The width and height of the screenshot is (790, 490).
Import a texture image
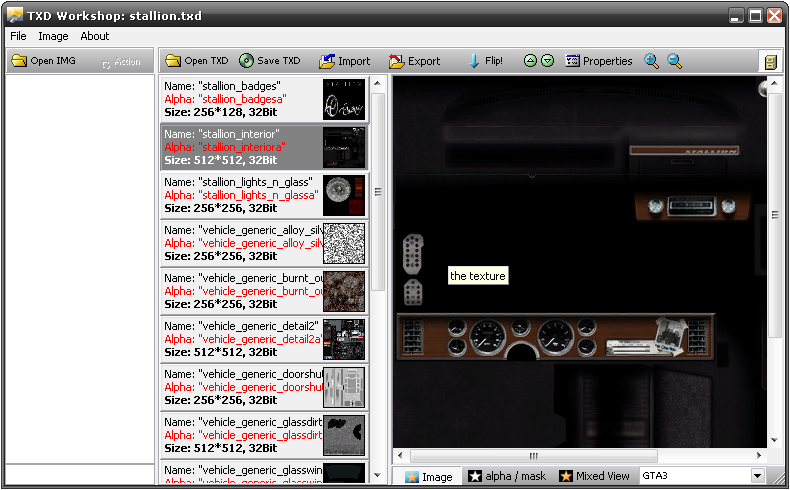click(345, 61)
